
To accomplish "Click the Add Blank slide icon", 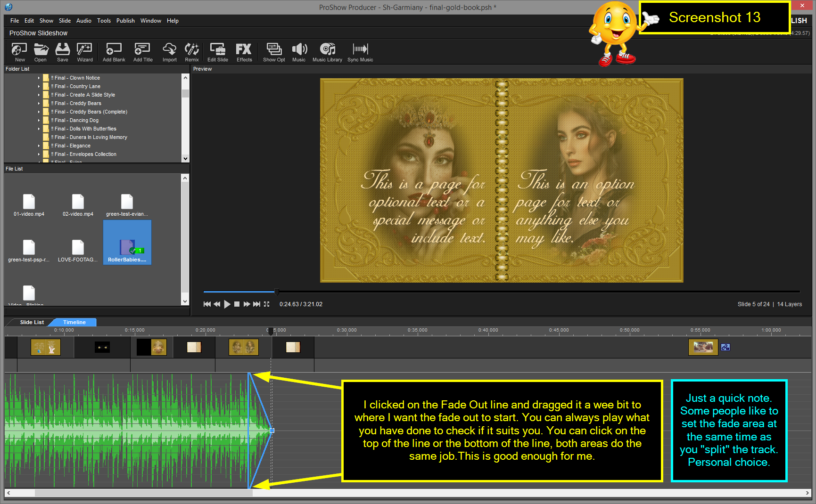I will (114, 52).
